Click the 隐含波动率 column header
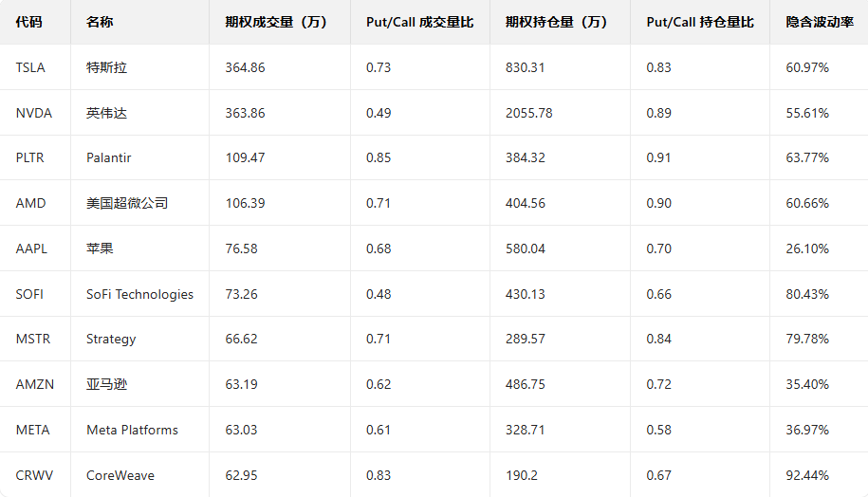 pyautogui.click(x=814, y=22)
